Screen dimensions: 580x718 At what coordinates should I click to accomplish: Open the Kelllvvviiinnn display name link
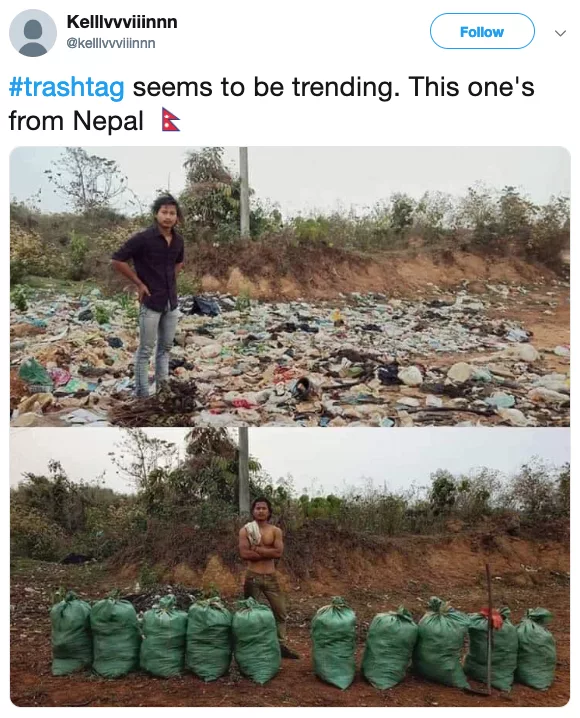[x=122, y=22]
